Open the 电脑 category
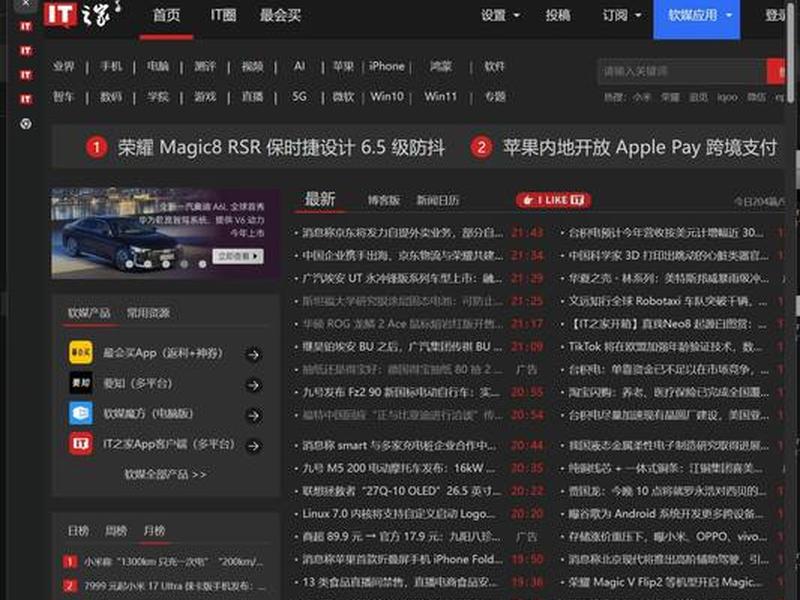 (158, 66)
